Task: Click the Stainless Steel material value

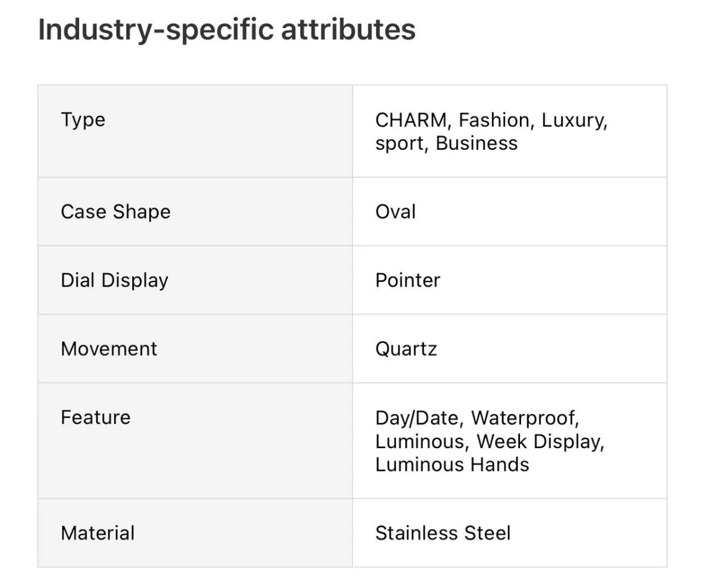Action: point(443,533)
